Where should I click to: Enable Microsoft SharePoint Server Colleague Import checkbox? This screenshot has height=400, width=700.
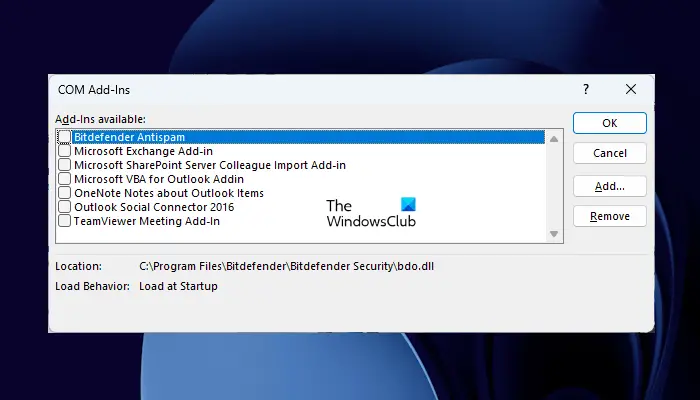click(x=64, y=165)
